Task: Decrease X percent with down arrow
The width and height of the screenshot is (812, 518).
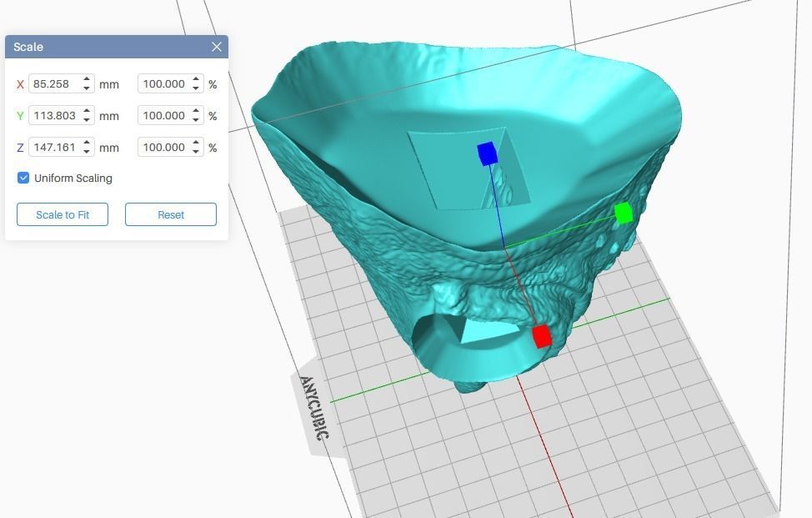Action: pos(196,88)
